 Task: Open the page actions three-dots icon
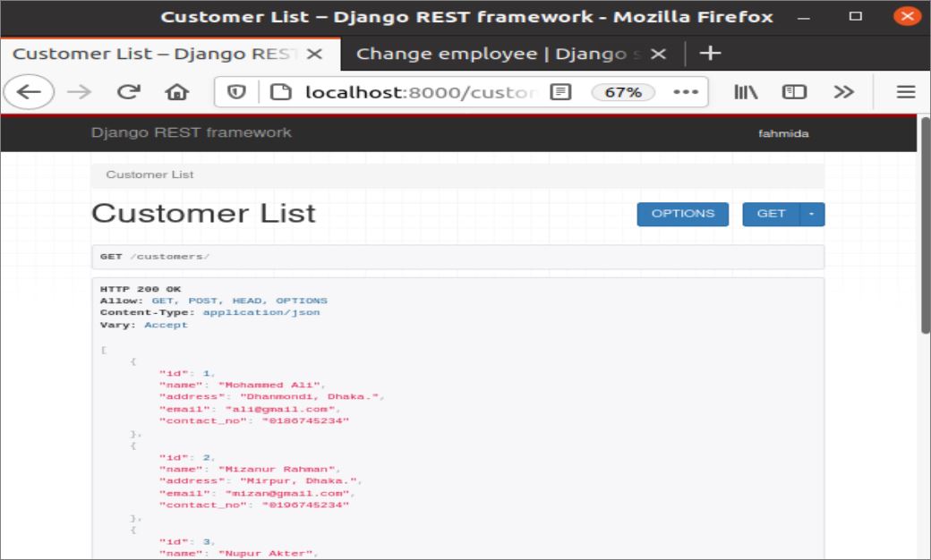[685, 92]
